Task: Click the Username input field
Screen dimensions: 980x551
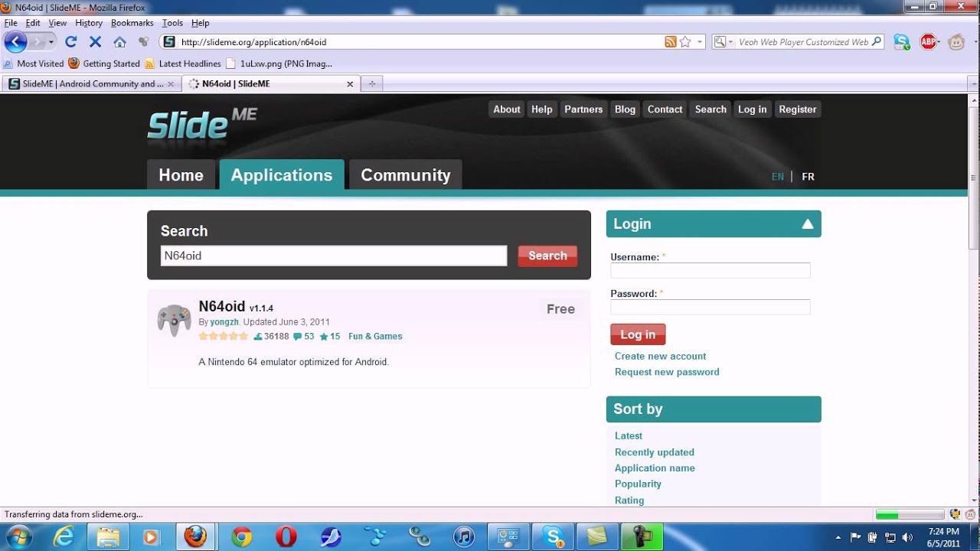Action: click(x=710, y=270)
